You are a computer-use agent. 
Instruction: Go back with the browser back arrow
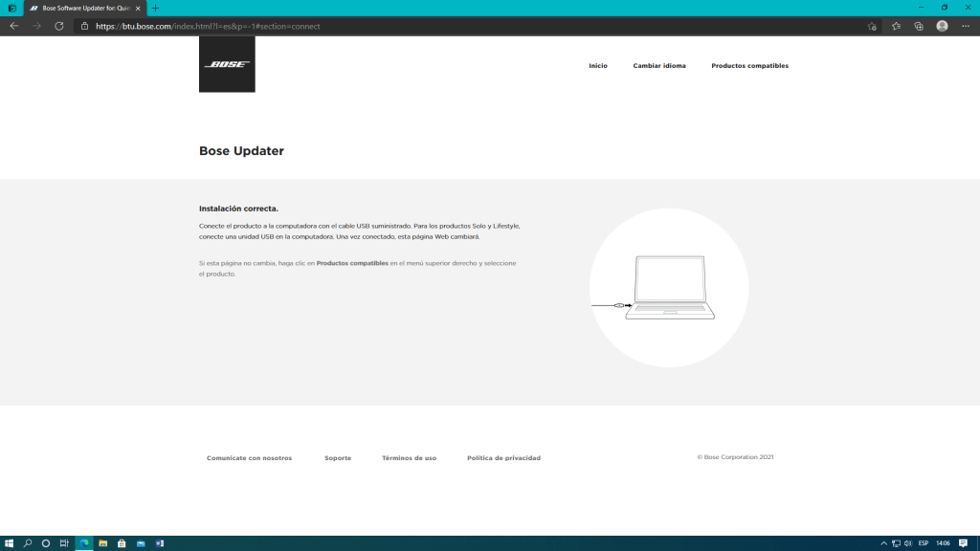coord(14,26)
